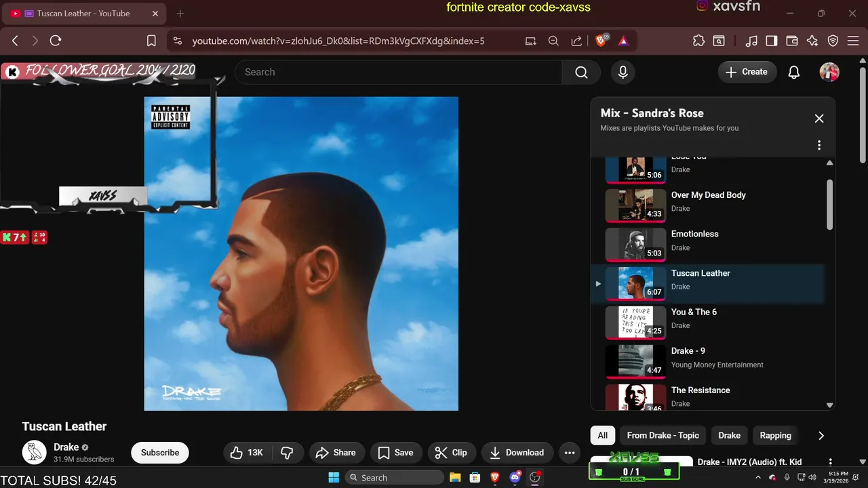Open the Brave Wallet icon

[x=791, y=41]
